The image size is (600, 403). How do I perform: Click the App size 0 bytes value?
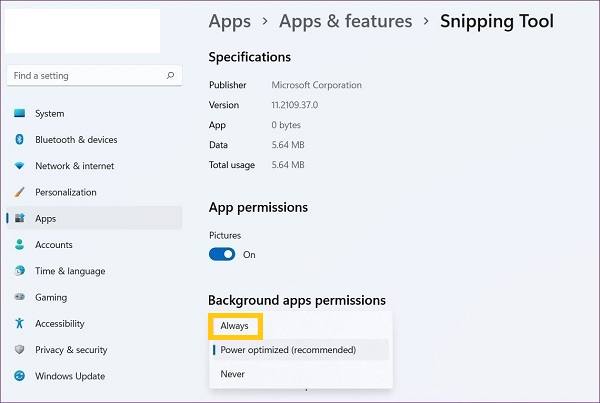coord(286,125)
